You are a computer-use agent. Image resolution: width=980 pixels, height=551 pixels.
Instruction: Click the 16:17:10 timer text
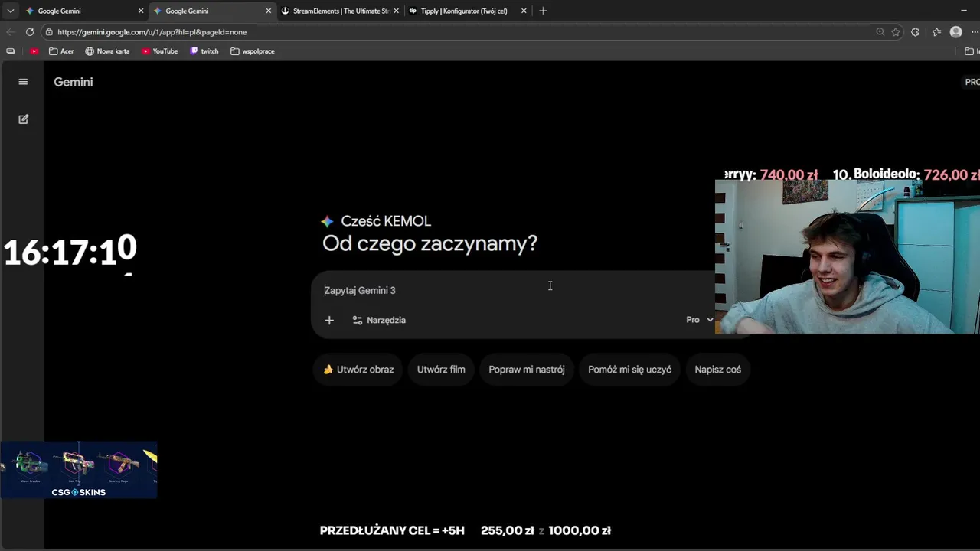coord(70,251)
